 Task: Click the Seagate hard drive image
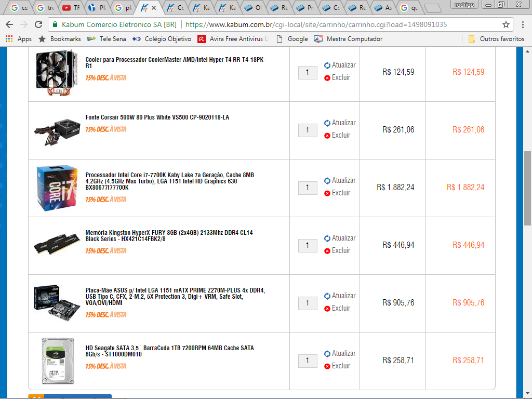click(58, 361)
